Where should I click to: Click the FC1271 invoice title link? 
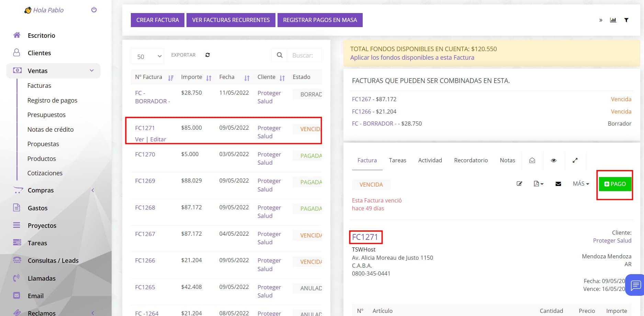click(365, 237)
